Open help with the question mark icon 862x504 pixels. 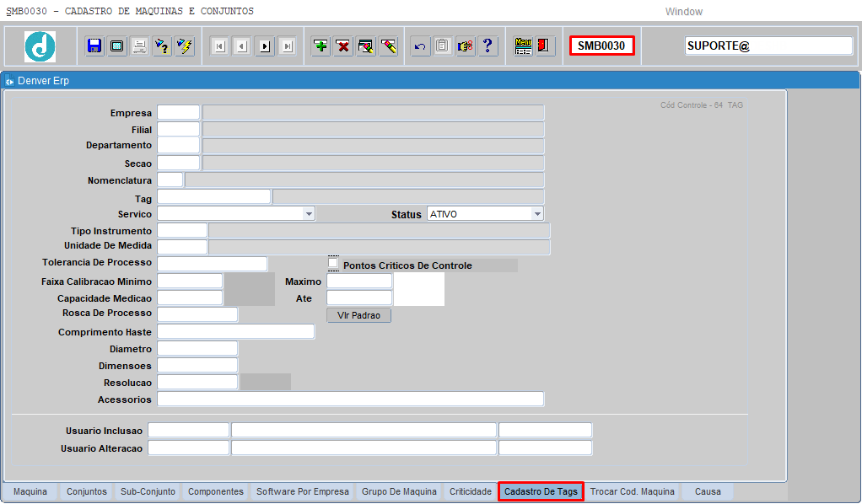(x=488, y=46)
